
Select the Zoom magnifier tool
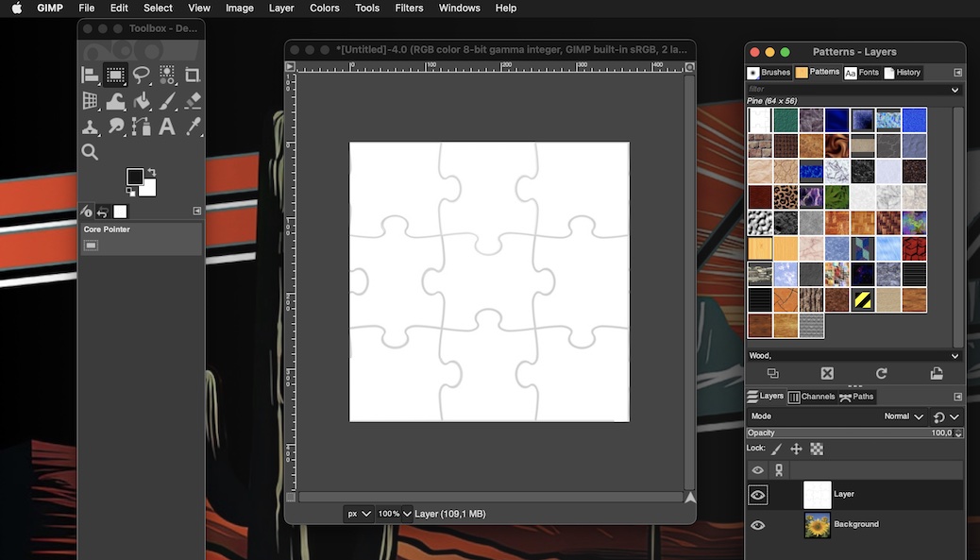(90, 151)
